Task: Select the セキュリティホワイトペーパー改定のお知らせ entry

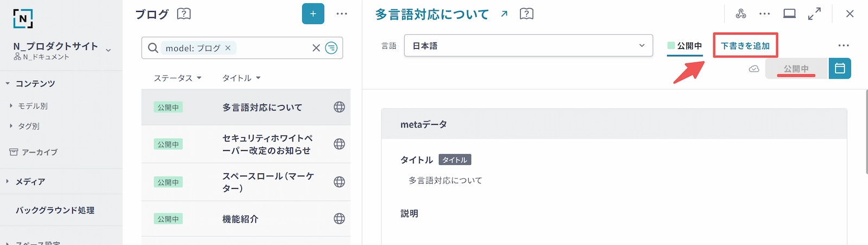Action: click(267, 144)
